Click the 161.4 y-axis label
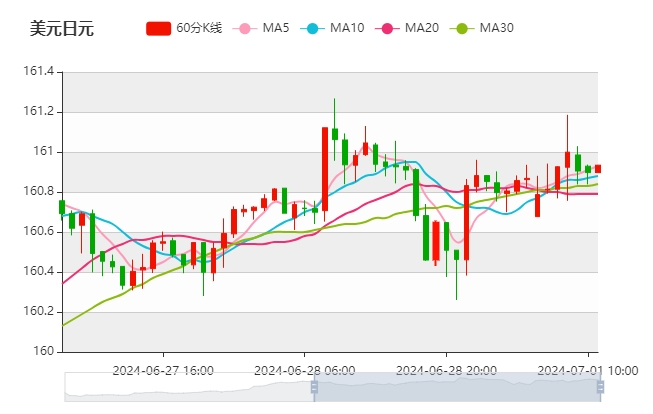Viewport: 653px width, 414px height. point(39,72)
